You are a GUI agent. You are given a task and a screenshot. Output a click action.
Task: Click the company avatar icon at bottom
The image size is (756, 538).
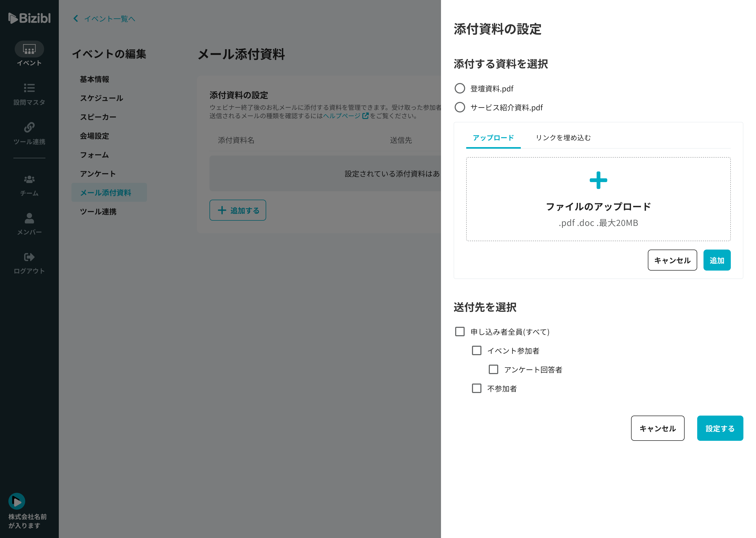click(17, 501)
